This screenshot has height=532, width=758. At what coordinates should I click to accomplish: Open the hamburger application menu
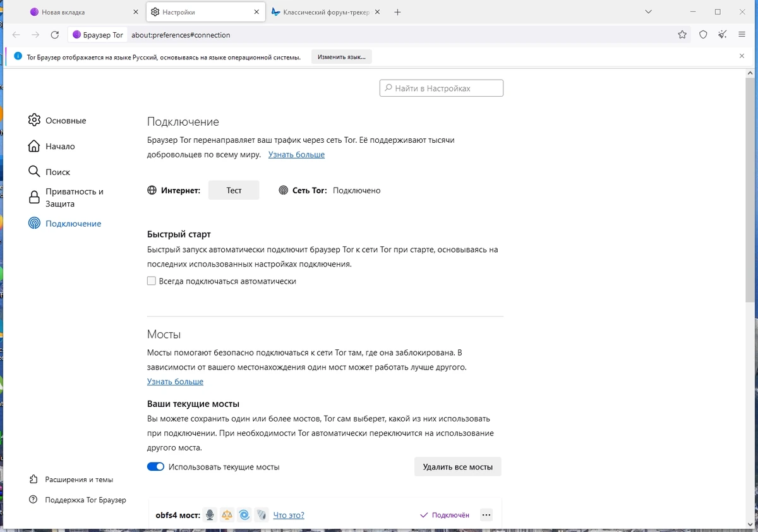click(x=742, y=35)
